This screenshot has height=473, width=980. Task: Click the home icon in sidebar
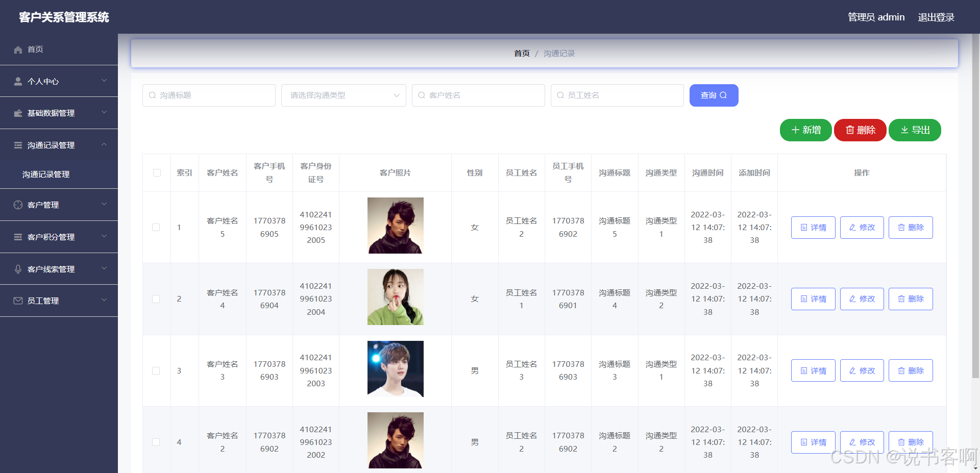(x=18, y=49)
